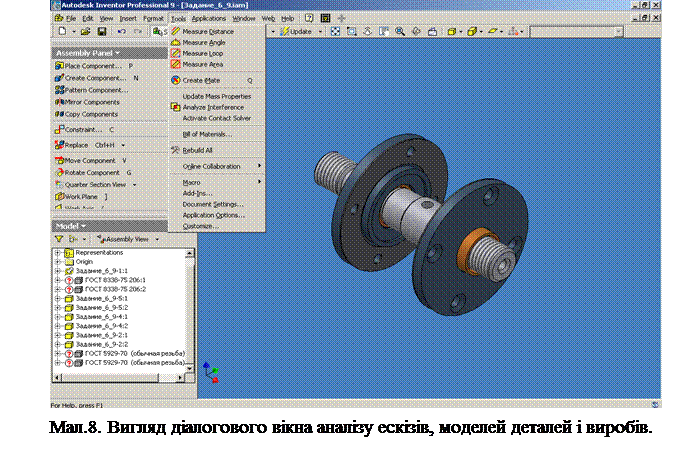This screenshot has height=467, width=688.
Task: Click Rotate Component tool
Action: [93, 172]
